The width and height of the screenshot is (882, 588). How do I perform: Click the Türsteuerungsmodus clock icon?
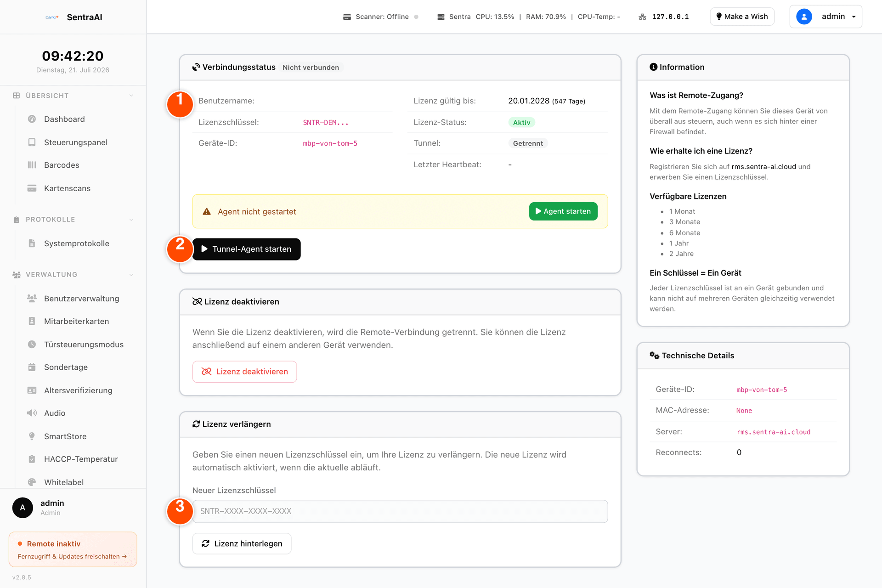(x=32, y=345)
